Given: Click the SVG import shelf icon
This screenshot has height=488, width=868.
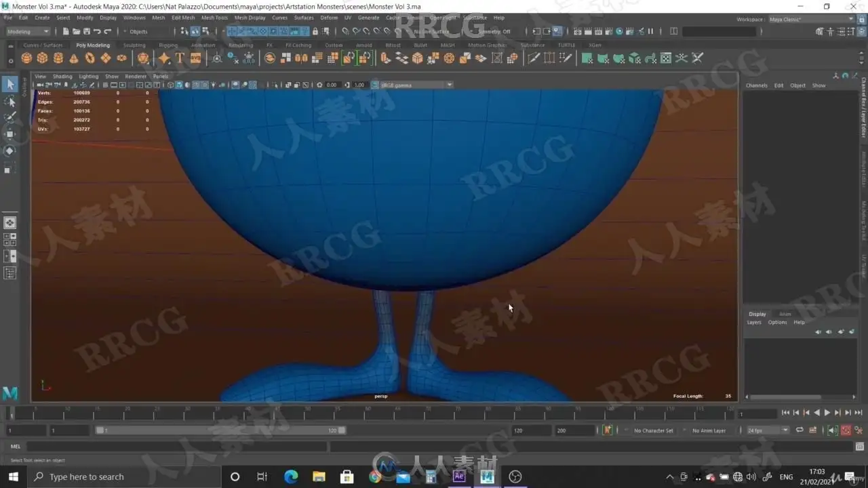Looking at the screenshot, I should [195, 58].
